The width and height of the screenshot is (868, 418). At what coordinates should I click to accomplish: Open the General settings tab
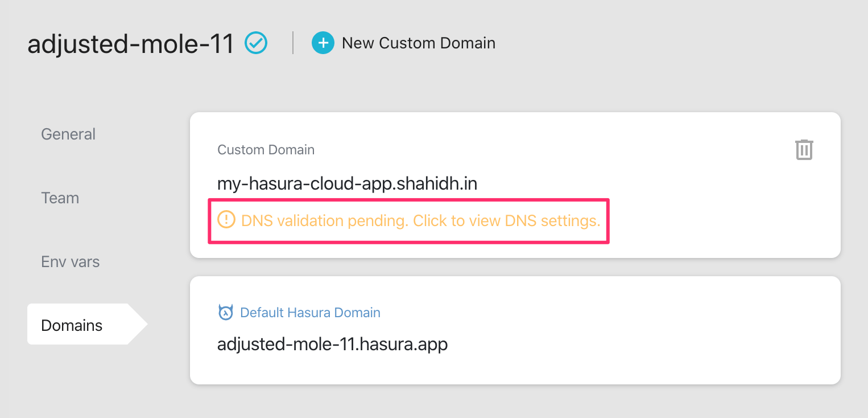point(68,134)
